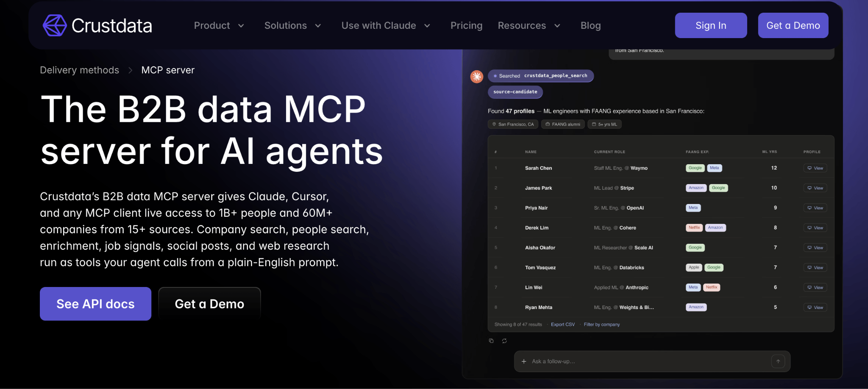Viewport: 868px width, 389px height.
Task: Click View in the Lin Wei row
Action: click(815, 287)
